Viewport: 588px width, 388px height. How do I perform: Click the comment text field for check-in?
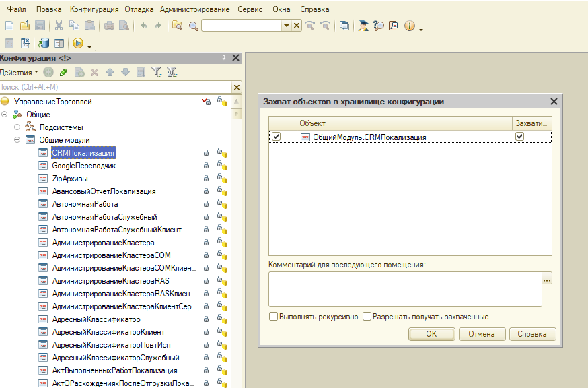click(x=404, y=290)
